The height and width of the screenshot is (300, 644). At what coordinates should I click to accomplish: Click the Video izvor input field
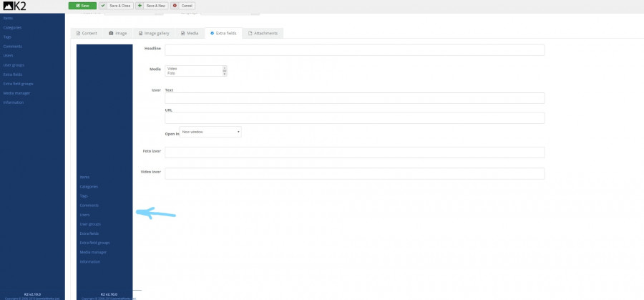click(354, 173)
